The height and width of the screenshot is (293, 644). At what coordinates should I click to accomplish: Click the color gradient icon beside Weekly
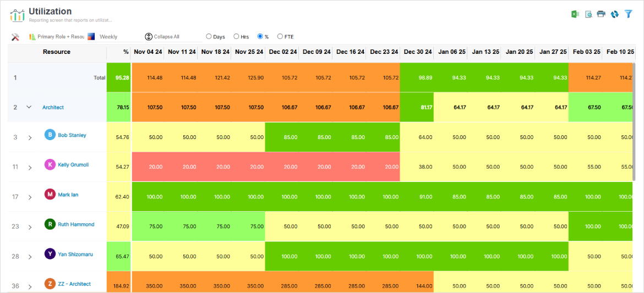[x=91, y=36]
